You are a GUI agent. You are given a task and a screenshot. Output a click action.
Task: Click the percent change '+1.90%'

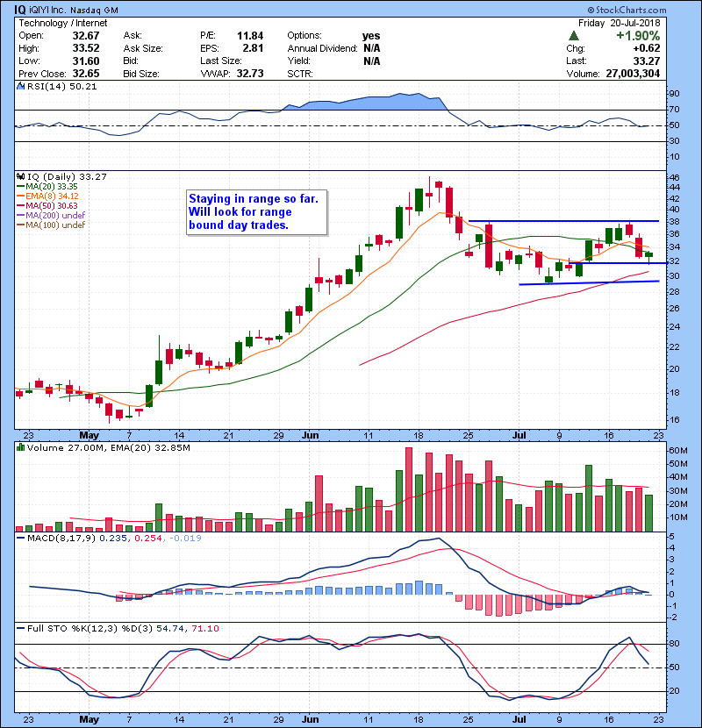[x=638, y=36]
